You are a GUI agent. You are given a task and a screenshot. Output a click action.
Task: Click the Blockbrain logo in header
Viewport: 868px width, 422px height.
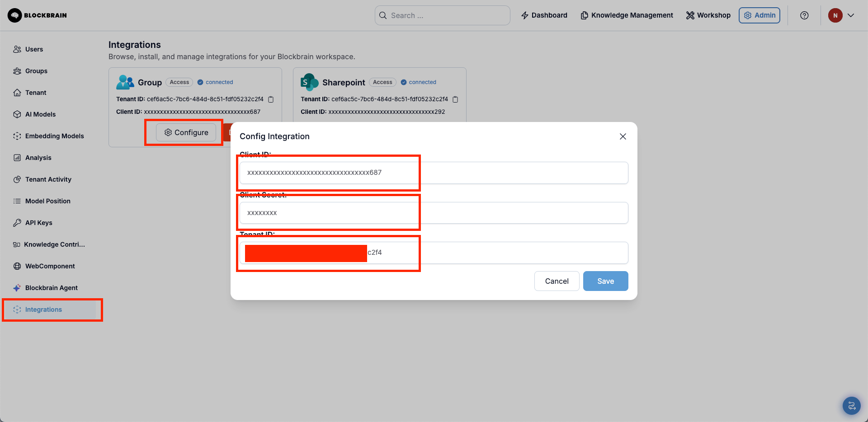(37, 15)
